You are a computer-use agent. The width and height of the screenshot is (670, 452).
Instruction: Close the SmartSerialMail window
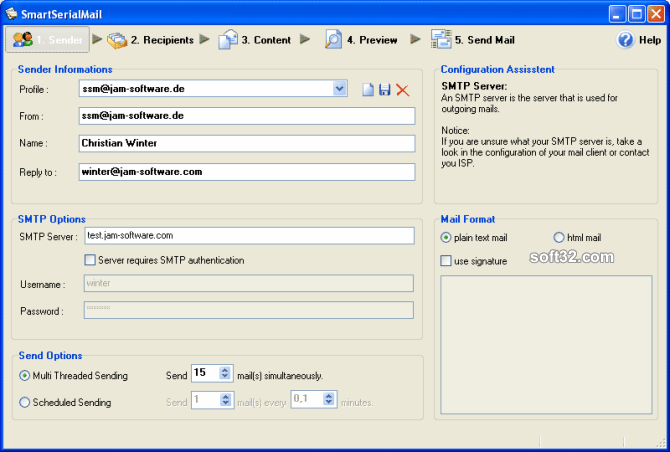pyautogui.click(x=656, y=14)
